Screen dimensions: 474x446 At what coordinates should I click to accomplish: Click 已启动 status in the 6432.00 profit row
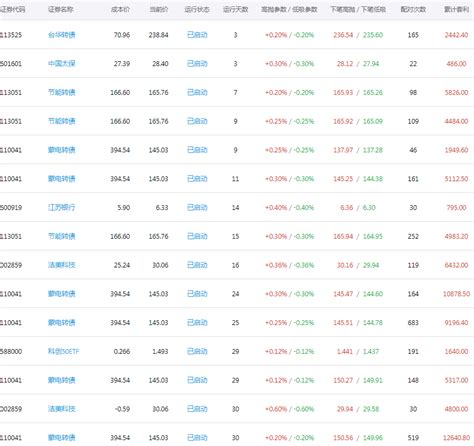point(197,265)
